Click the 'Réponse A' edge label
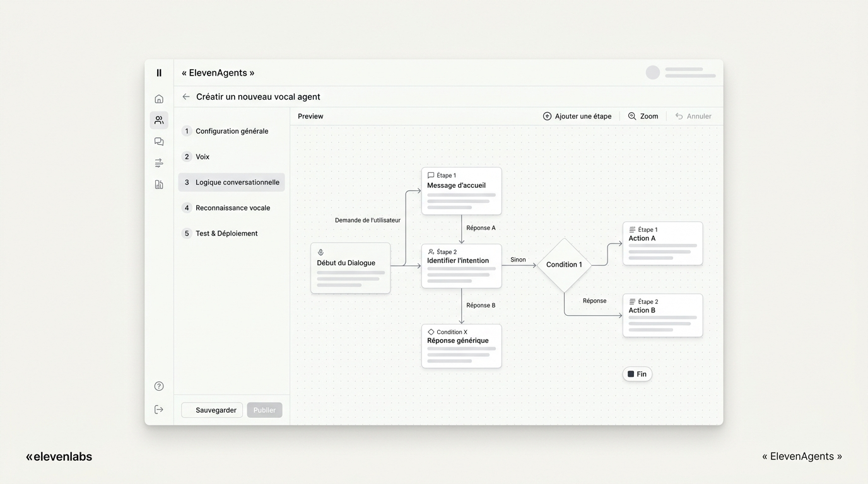 click(481, 228)
